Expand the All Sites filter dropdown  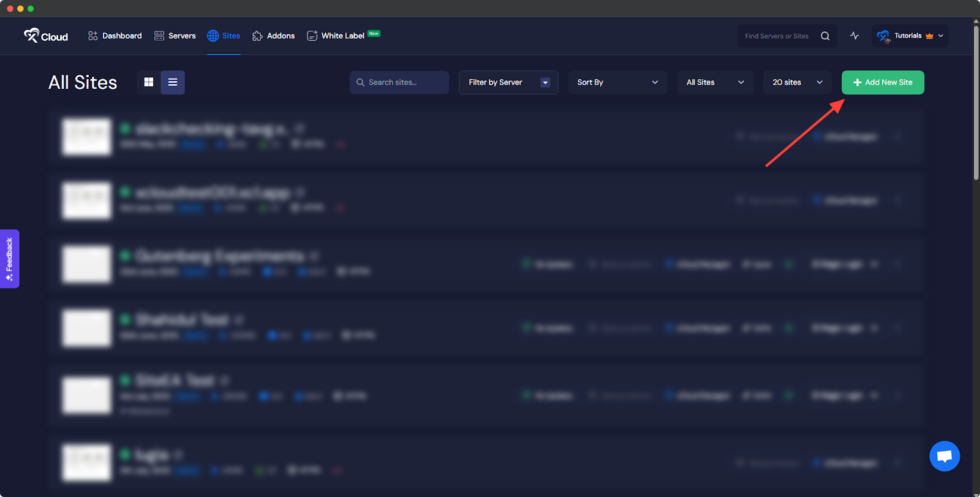[715, 82]
